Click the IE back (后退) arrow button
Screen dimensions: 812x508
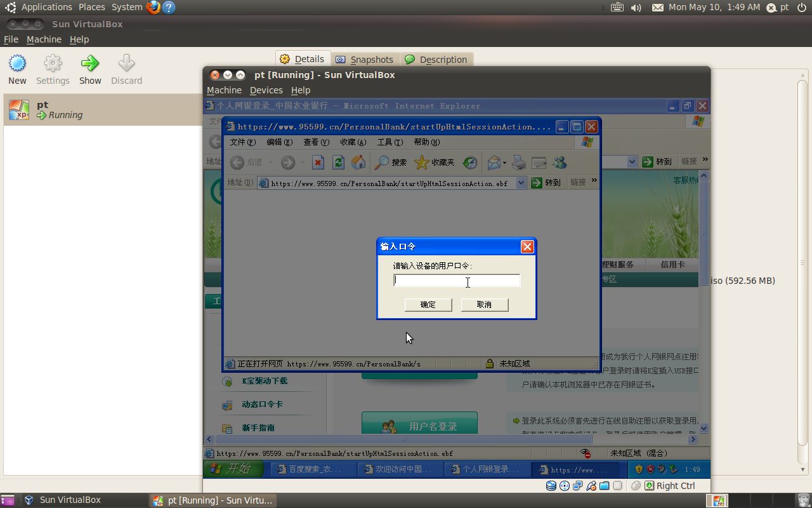237,163
